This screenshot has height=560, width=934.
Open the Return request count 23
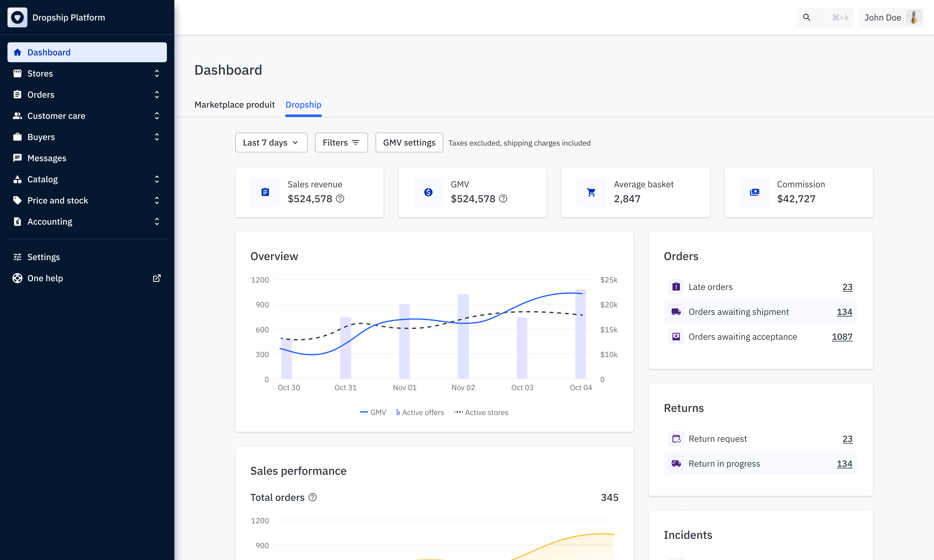pos(847,438)
